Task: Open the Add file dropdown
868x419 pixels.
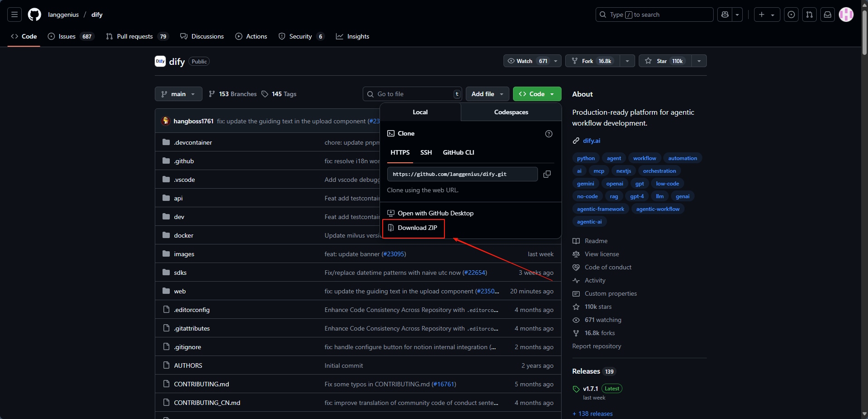Action: pos(488,94)
